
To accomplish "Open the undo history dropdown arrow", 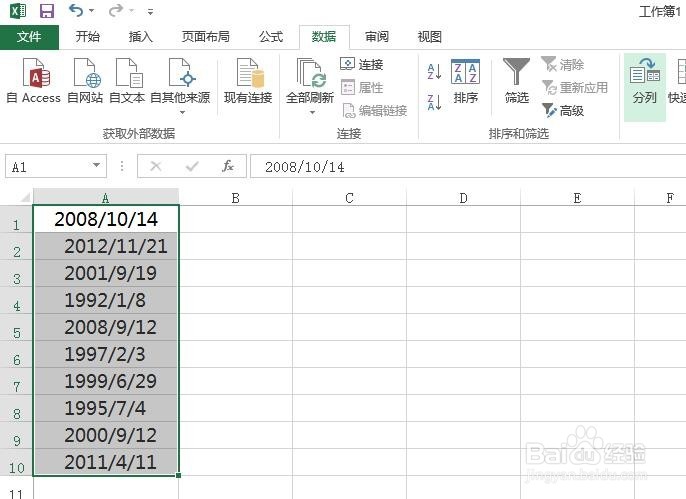I will coord(91,10).
